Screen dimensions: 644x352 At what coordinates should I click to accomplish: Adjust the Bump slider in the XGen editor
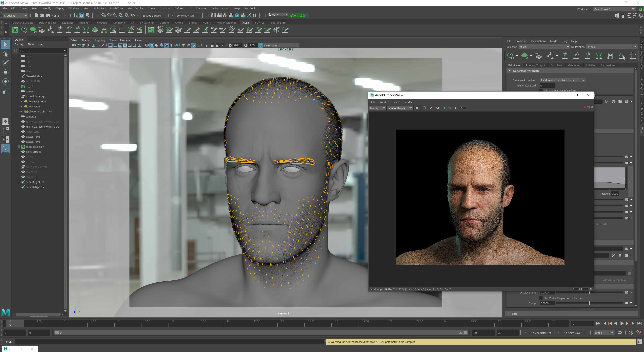click(x=589, y=303)
